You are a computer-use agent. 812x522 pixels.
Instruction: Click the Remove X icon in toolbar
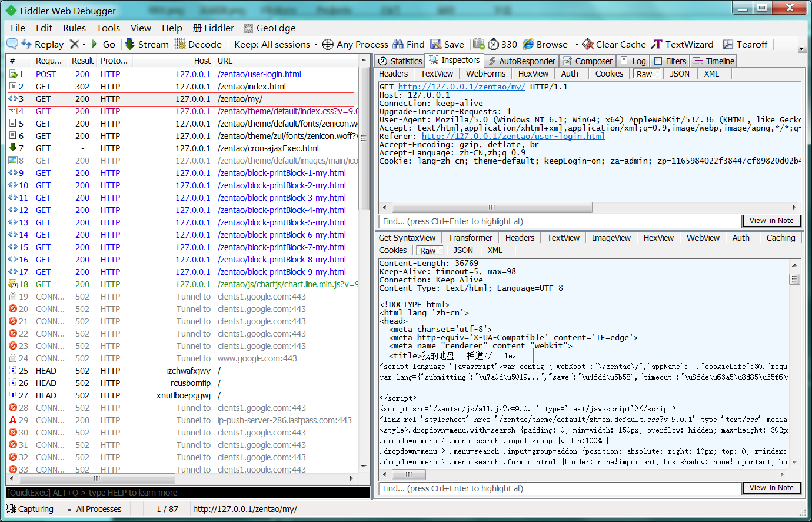(x=74, y=44)
